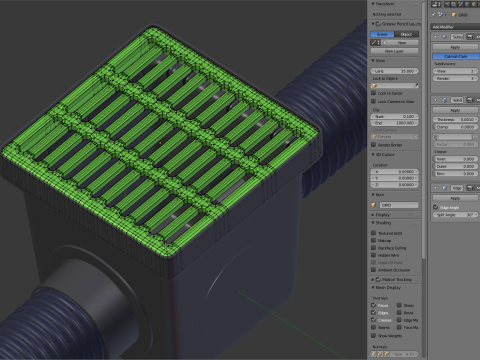Adjust the Lens value field
Screen dimensions: 480x360
click(x=395, y=71)
